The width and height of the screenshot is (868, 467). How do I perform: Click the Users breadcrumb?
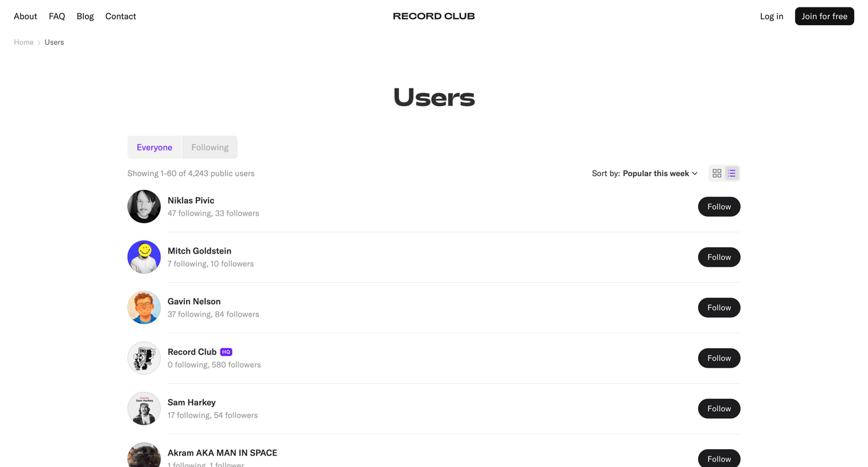coord(54,42)
